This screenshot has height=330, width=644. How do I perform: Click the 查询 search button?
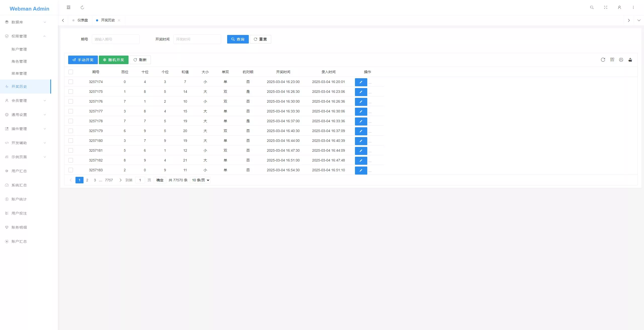pyautogui.click(x=238, y=39)
